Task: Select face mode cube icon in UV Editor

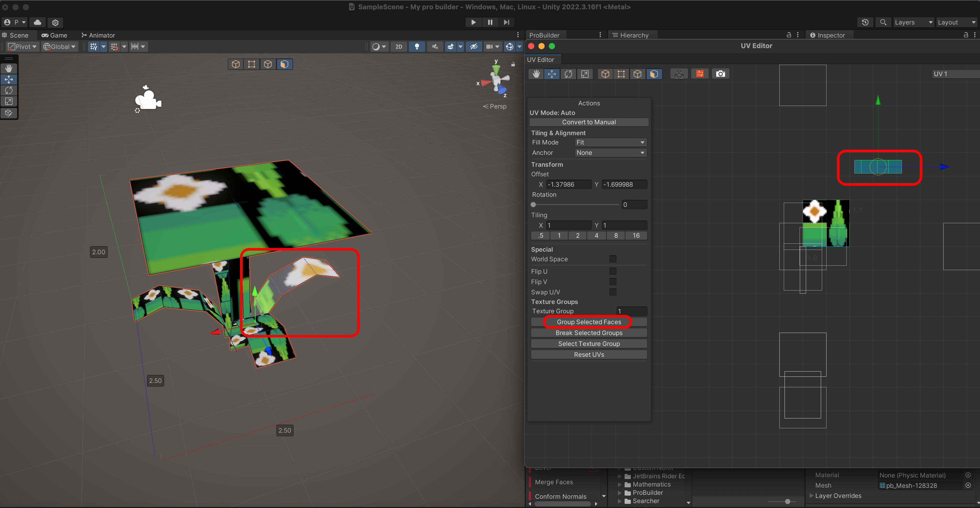Action: (654, 74)
